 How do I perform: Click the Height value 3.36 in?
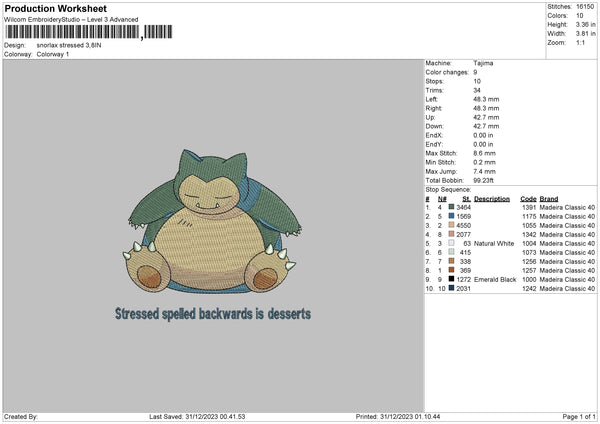pyautogui.click(x=585, y=24)
